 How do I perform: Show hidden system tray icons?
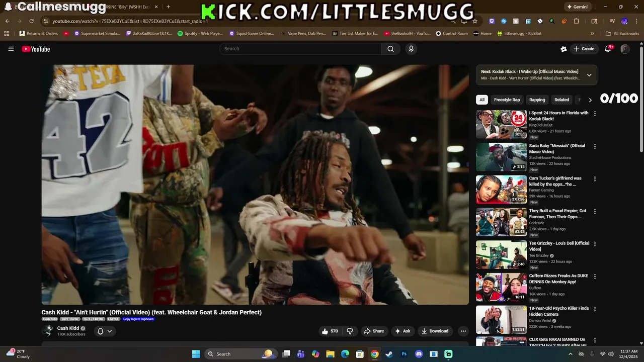click(x=570, y=354)
